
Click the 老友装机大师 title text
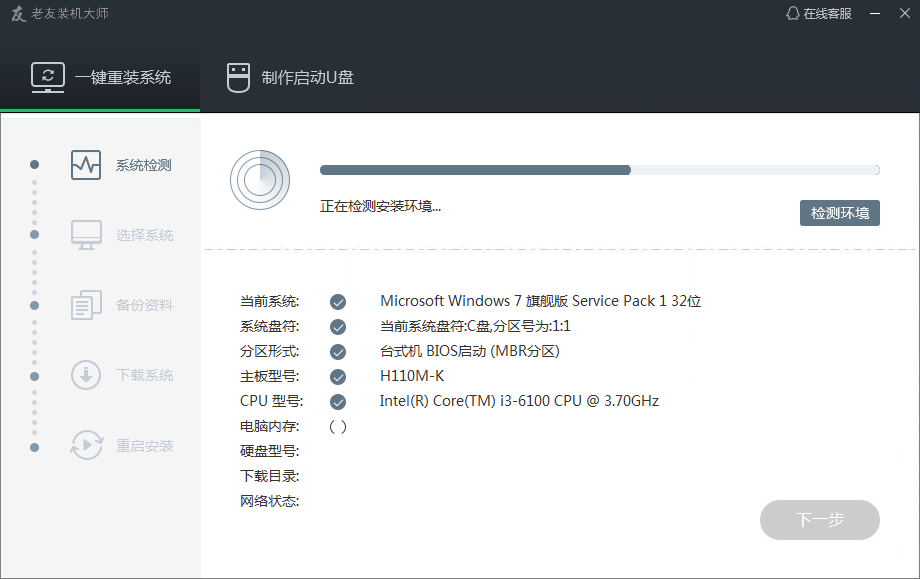(x=70, y=13)
